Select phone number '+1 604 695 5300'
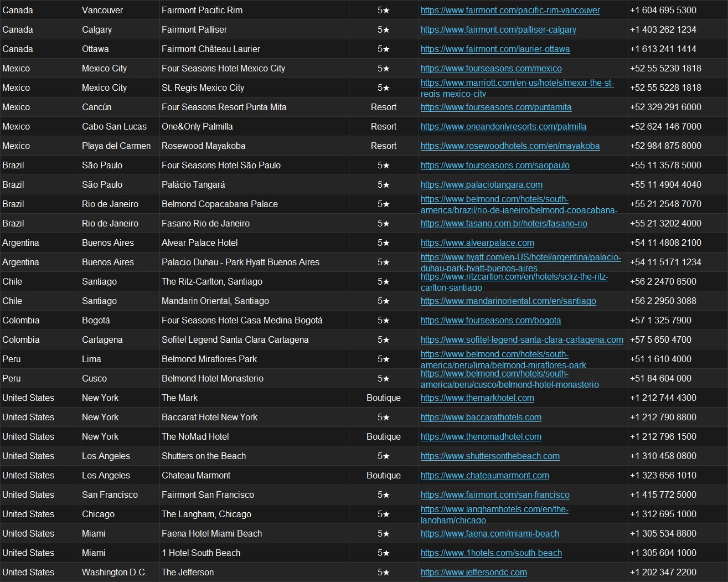The image size is (728, 582). tap(663, 10)
